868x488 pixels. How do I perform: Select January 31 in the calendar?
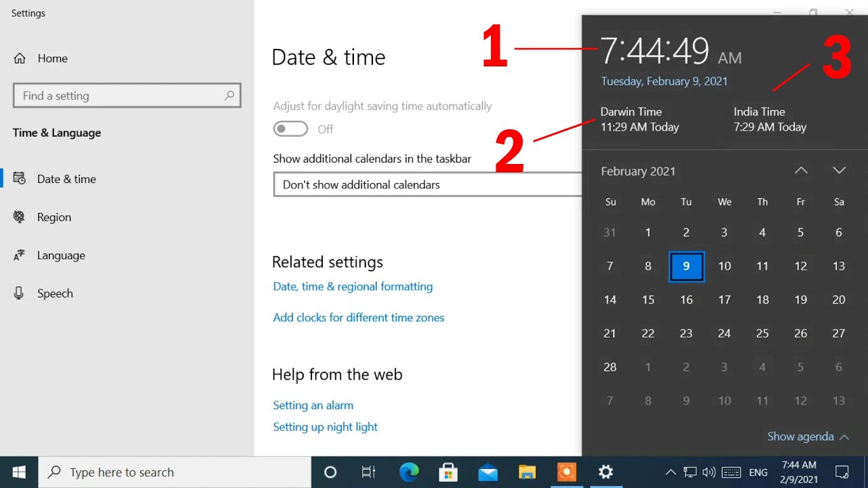click(610, 232)
